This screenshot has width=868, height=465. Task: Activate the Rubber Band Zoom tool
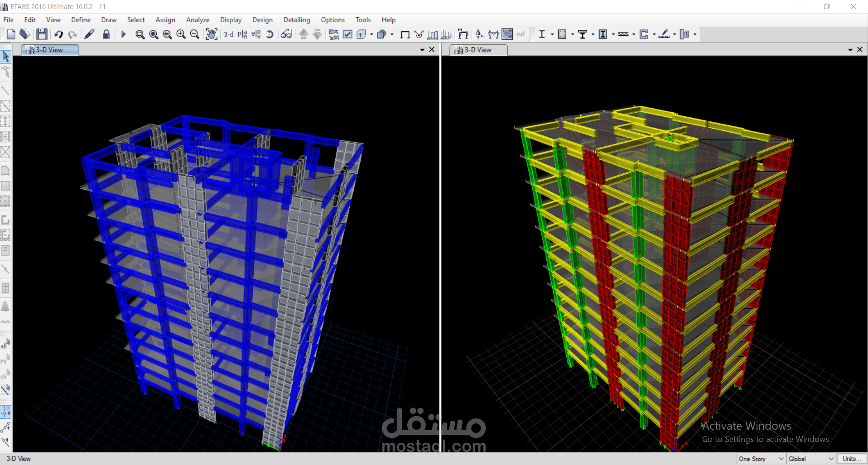pyautogui.click(x=140, y=34)
